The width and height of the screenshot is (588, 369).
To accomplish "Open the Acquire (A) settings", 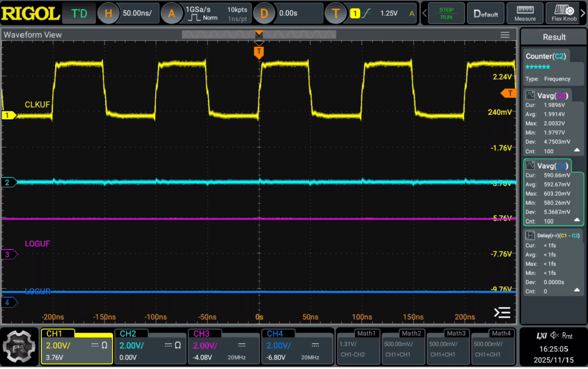I will point(171,14).
